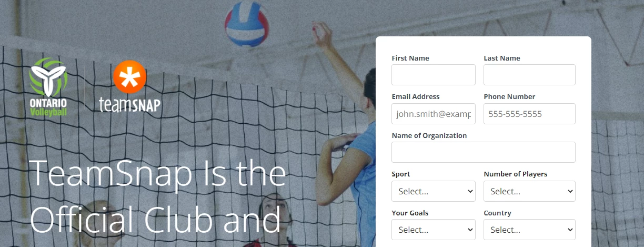Click the "Your Goals" label text
This screenshot has height=247, width=644.
click(410, 213)
